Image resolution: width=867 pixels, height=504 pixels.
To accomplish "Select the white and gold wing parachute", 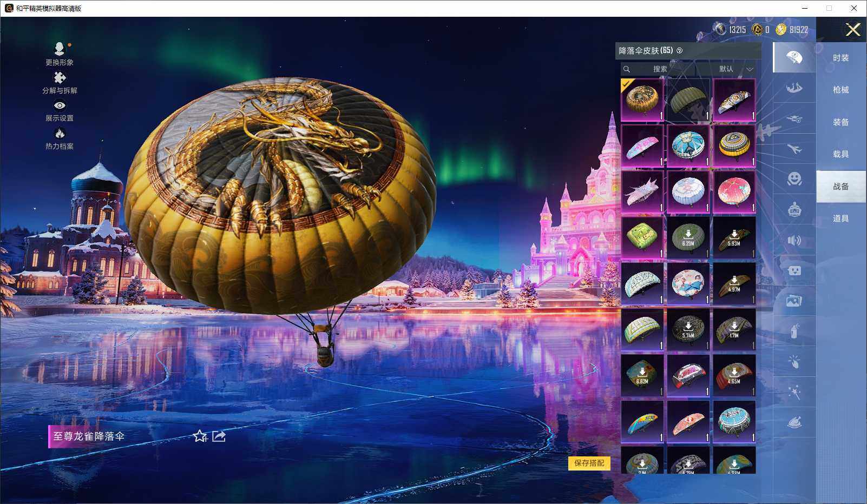I will click(734, 100).
